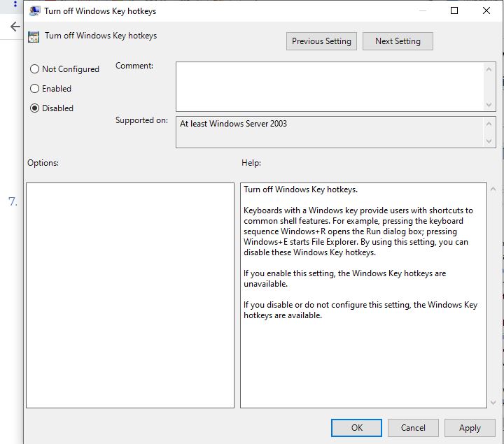The width and height of the screenshot is (504, 444).
Task: Cancel the policy dialog
Action: 413,428
